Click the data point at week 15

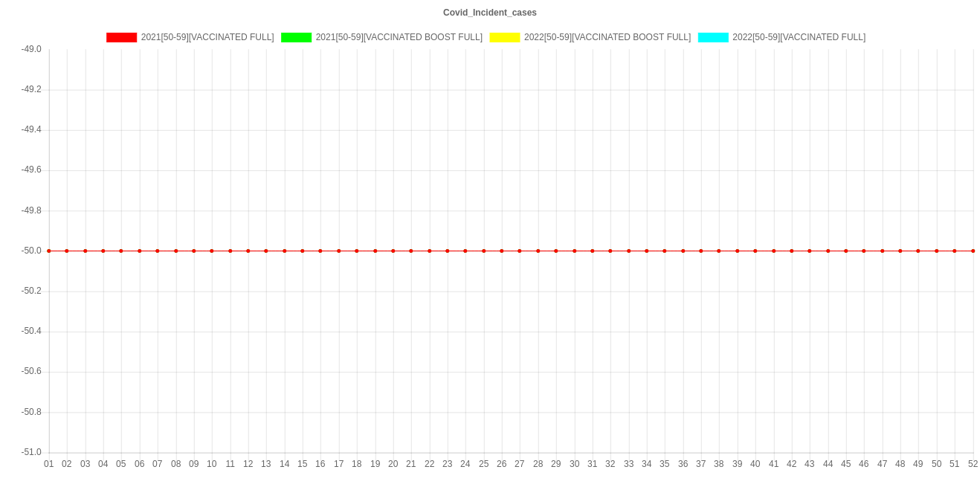coord(303,251)
